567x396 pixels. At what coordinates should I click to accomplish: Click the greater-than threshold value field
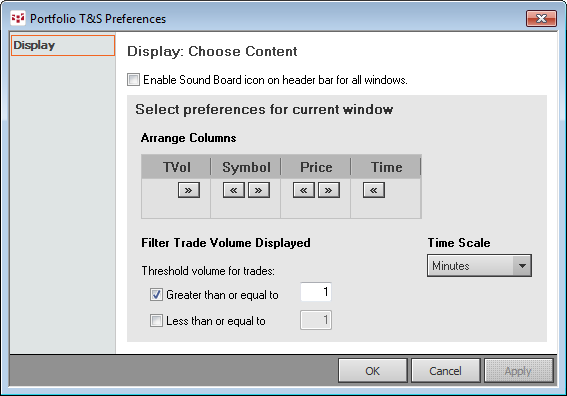click(x=316, y=292)
